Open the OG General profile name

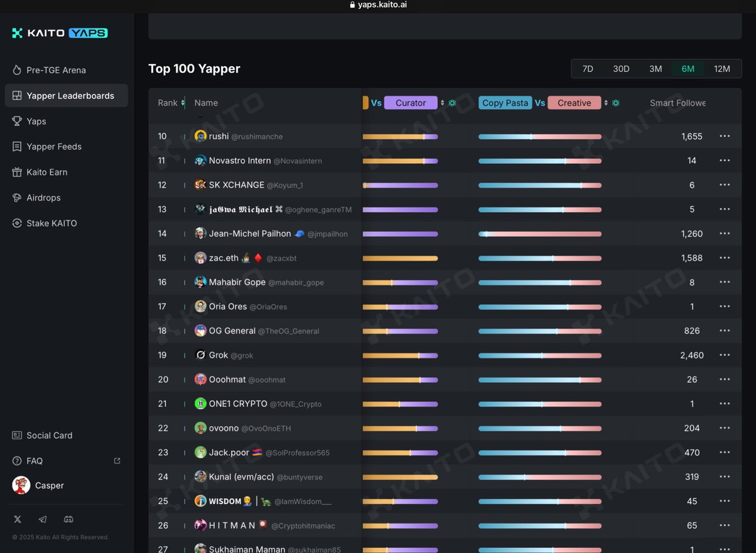[x=232, y=331]
